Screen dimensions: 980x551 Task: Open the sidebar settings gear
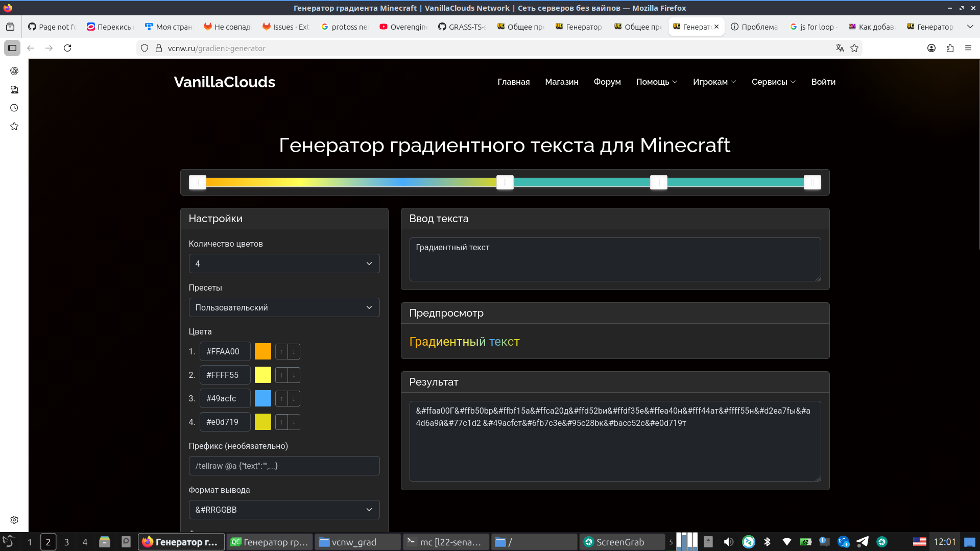point(14,519)
